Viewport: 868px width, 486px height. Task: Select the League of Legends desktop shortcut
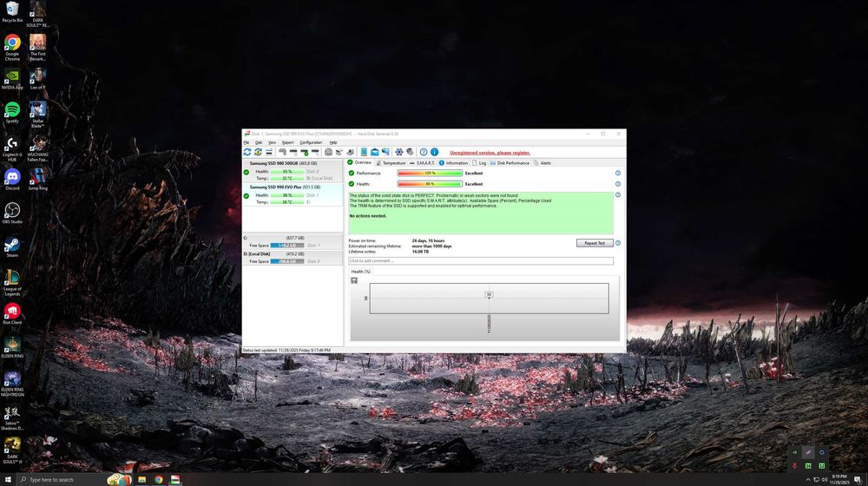pos(12,283)
